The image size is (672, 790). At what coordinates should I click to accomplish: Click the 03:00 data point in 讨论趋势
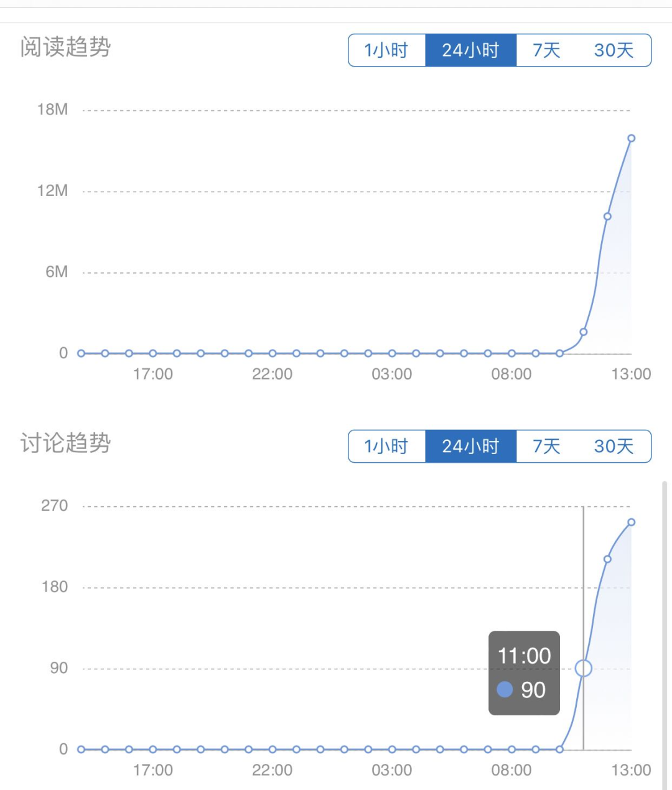click(392, 750)
